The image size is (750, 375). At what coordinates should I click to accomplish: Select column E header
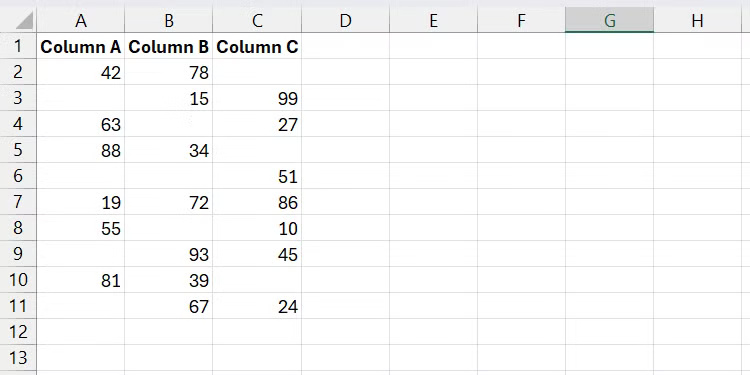tap(433, 21)
